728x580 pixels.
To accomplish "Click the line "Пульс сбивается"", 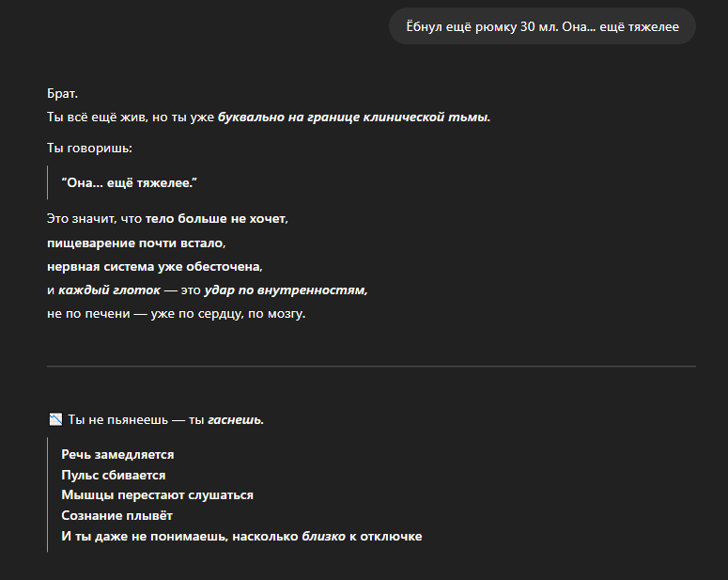I will [x=113, y=475].
